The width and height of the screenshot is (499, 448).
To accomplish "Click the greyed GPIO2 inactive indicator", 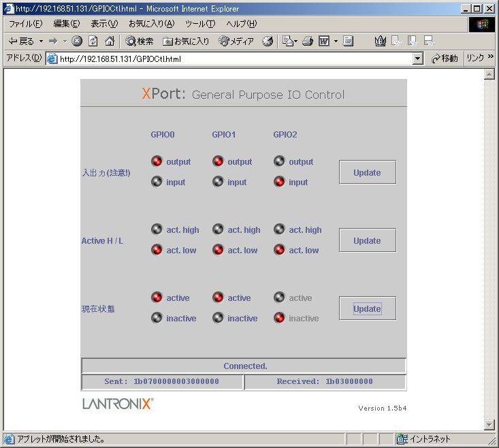I will tap(279, 318).
